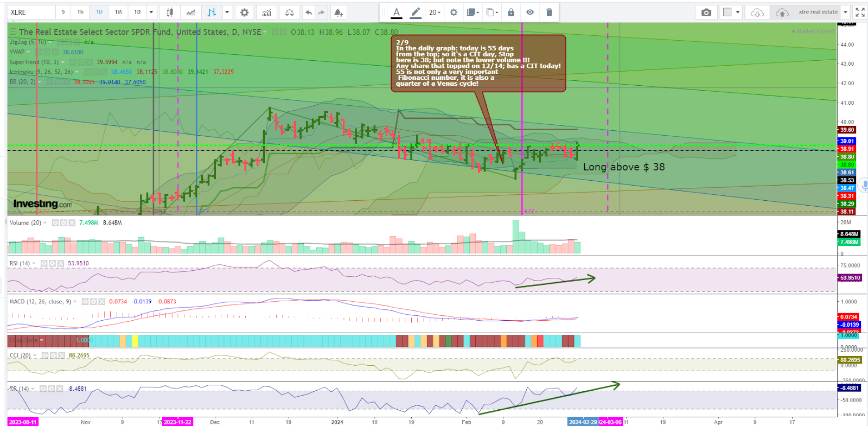Click the 2024-02-29 date marker
Screen dimensions: 868x426
coord(583,422)
